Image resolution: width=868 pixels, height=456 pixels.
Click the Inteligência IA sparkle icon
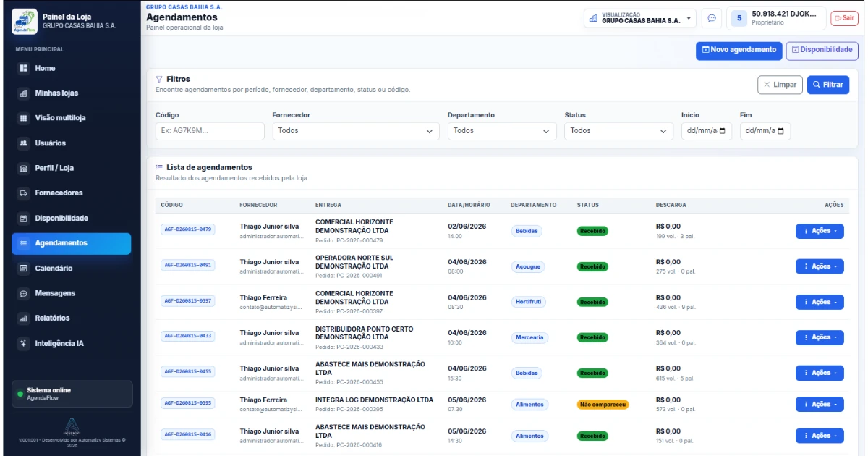point(23,343)
